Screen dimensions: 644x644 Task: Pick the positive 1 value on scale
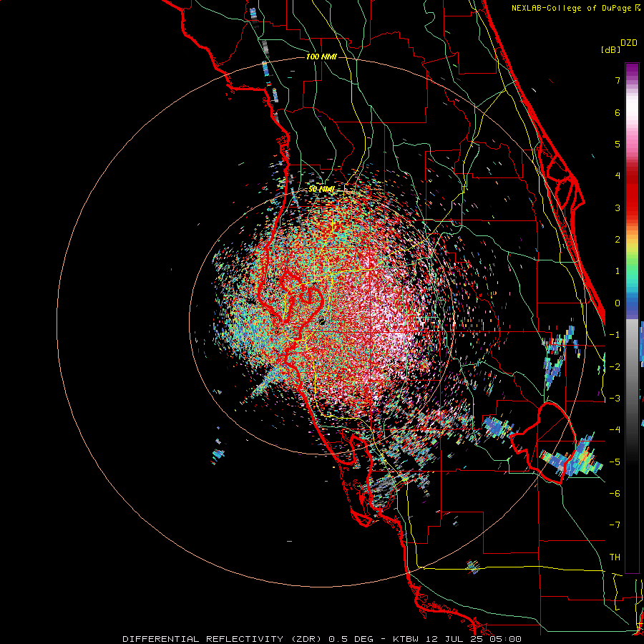618,271
